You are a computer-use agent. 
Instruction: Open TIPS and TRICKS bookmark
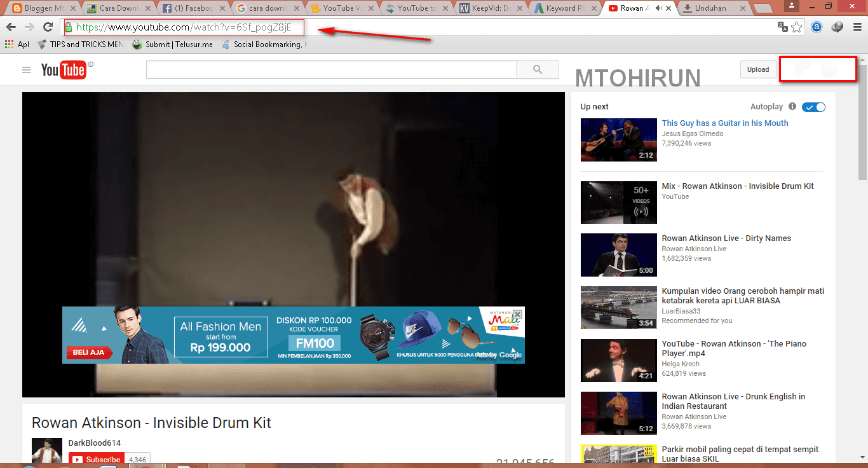(80, 45)
